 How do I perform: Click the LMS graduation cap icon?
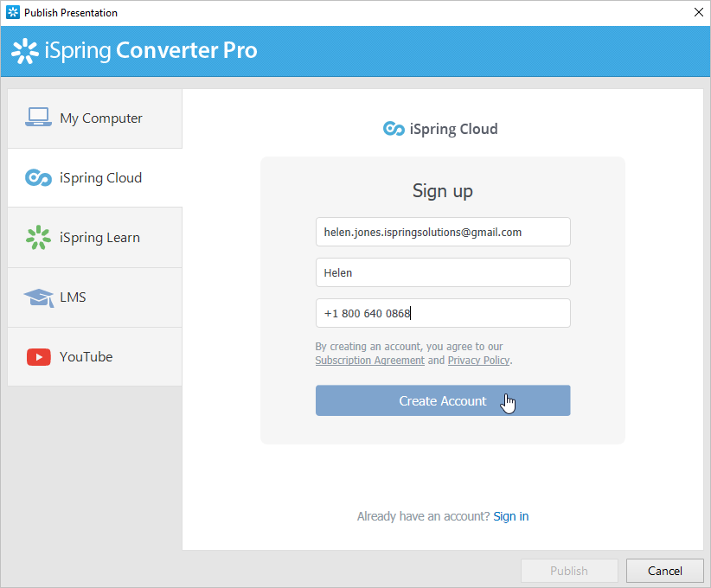[39, 297]
